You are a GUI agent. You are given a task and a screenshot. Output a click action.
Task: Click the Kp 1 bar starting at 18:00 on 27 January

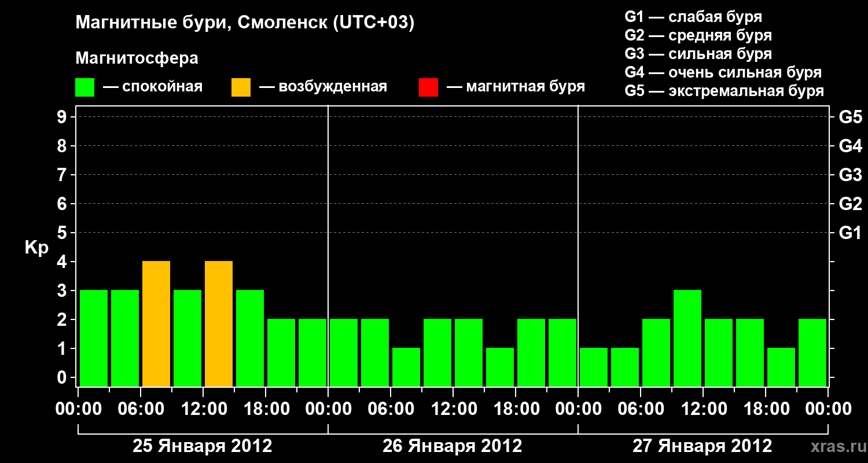click(781, 367)
